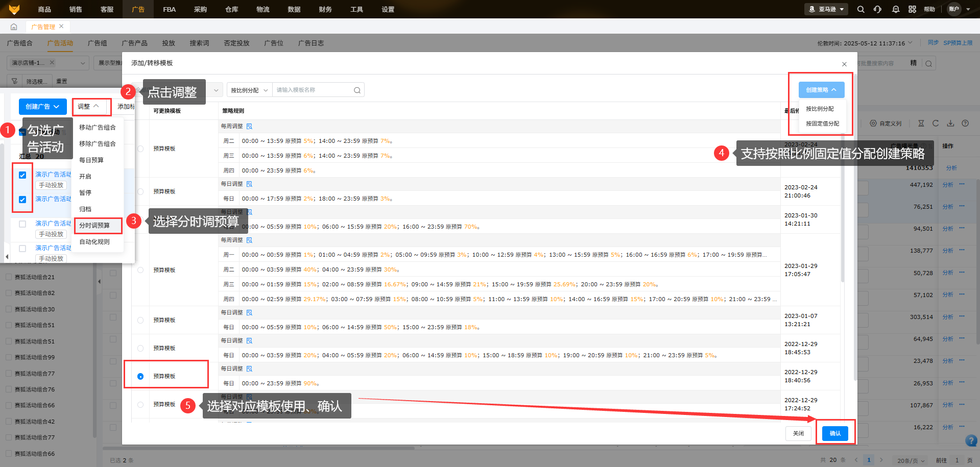Uncheck the first checked demo campaign checkbox
The height and width of the screenshot is (467, 980).
22,175
